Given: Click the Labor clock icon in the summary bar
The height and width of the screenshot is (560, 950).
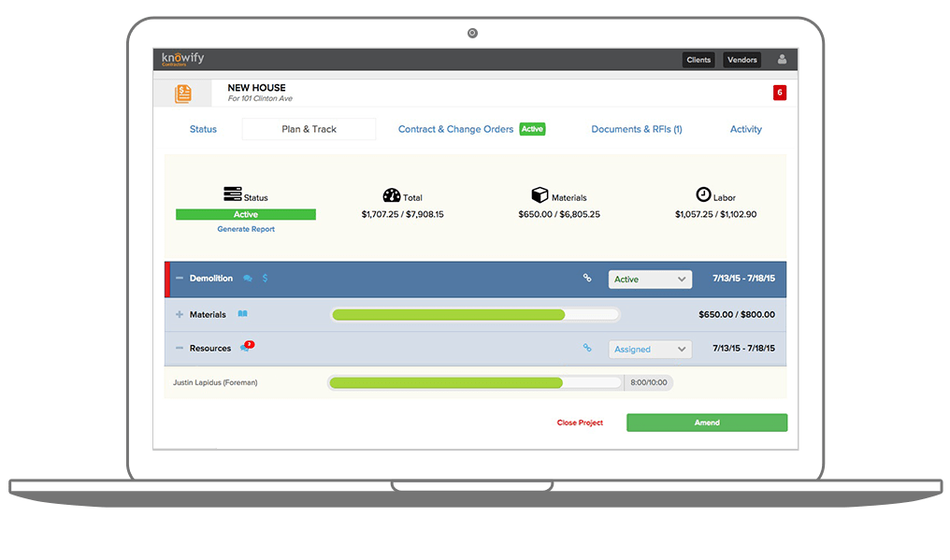Looking at the screenshot, I should tap(704, 194).
